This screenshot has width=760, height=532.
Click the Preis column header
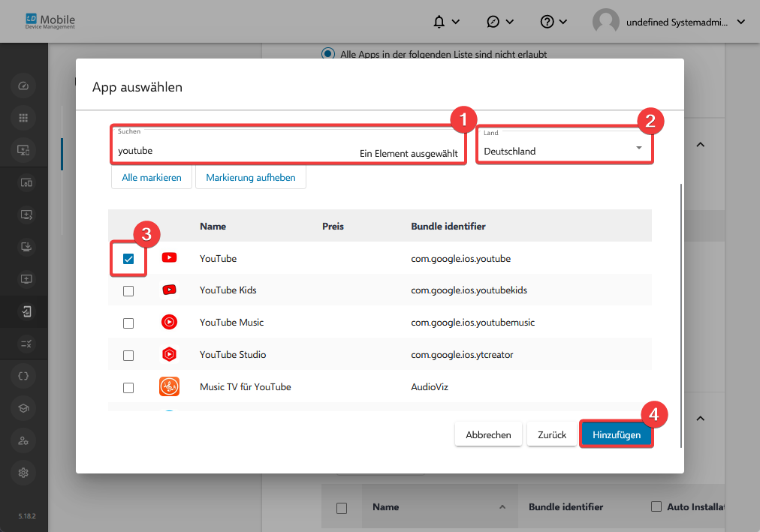pyautogui.click(x=333, y=226)
